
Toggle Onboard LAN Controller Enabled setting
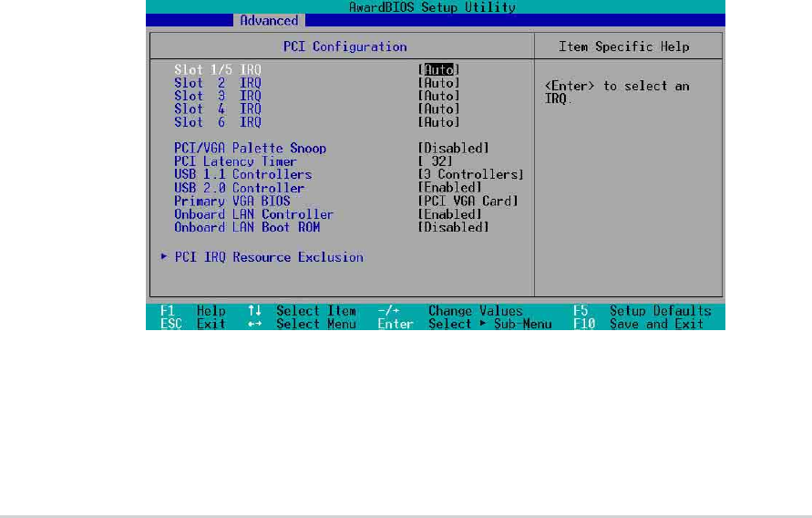point(449,213)
